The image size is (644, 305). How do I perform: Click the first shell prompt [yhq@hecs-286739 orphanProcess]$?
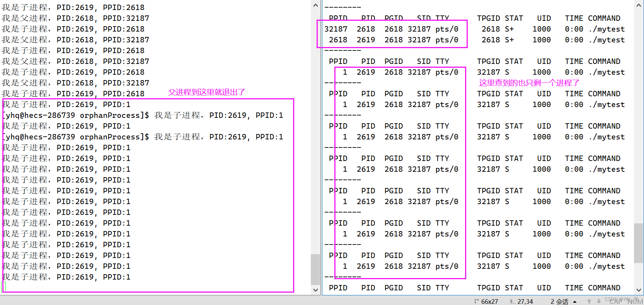(76, 115)
